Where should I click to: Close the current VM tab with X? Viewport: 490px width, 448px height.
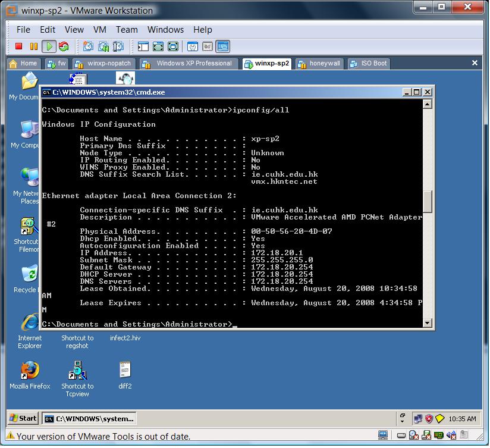pos(475,63)
